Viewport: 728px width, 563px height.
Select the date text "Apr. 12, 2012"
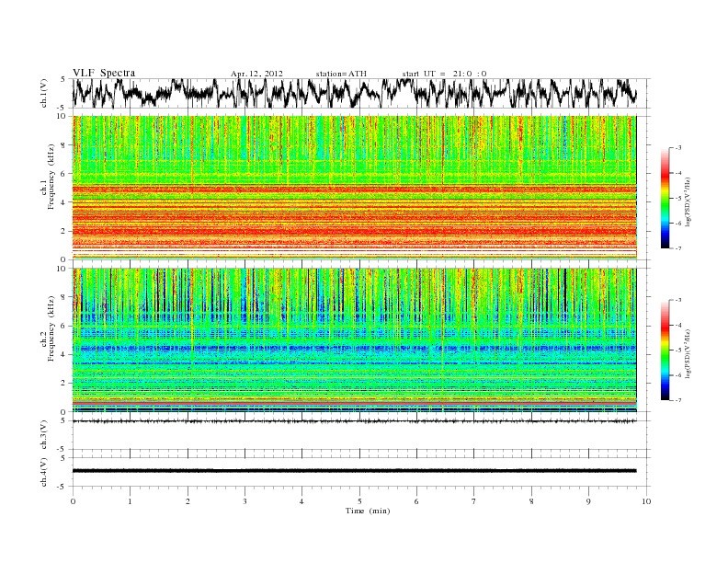click(x=256, y=74)
